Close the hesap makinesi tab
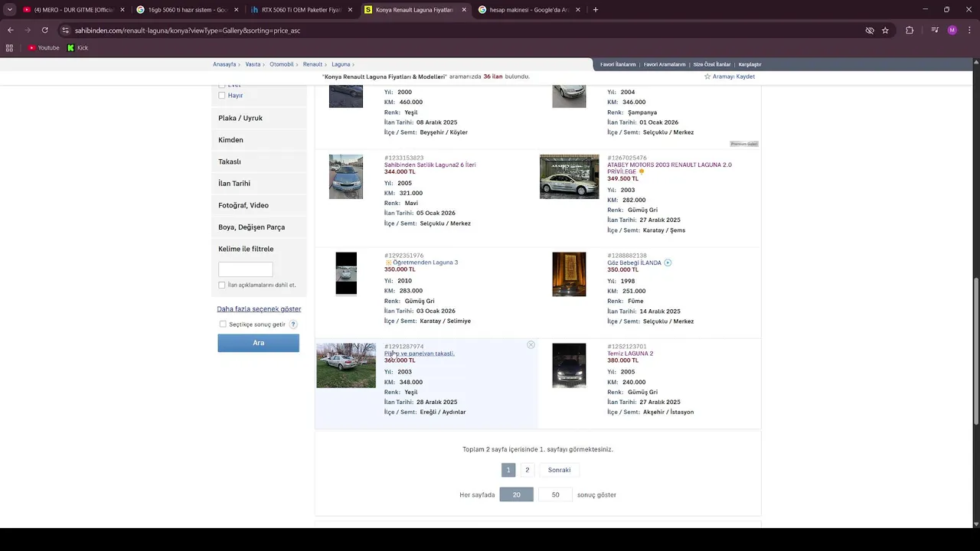This screenshot has height=551, width=980. 578,10
